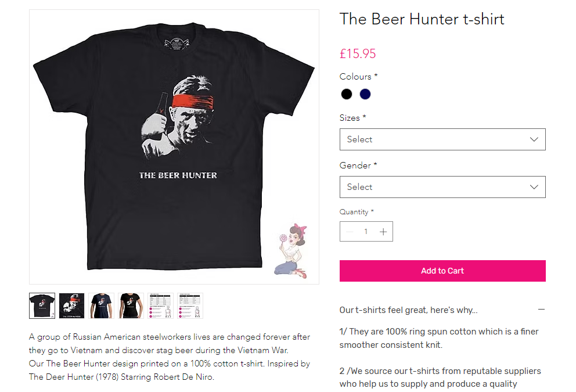
Task: Open the Sizes dropdown
Action: (x=442, y=139)
